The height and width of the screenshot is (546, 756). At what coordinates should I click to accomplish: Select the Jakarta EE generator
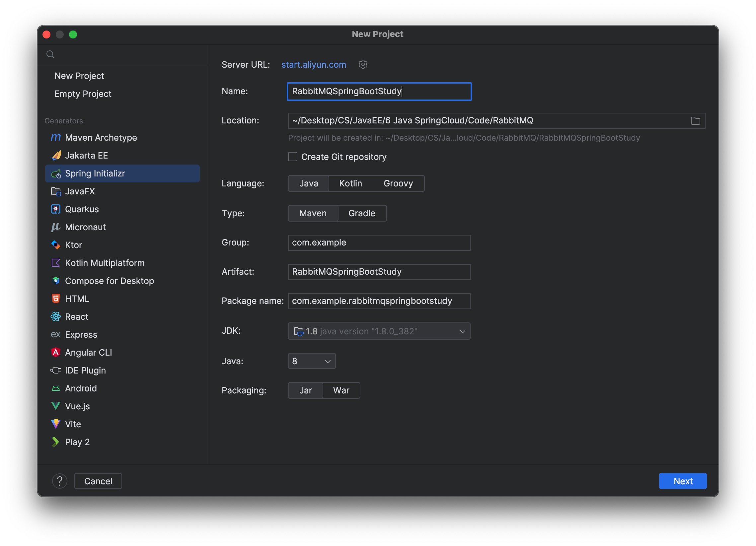tap(86, 156)
